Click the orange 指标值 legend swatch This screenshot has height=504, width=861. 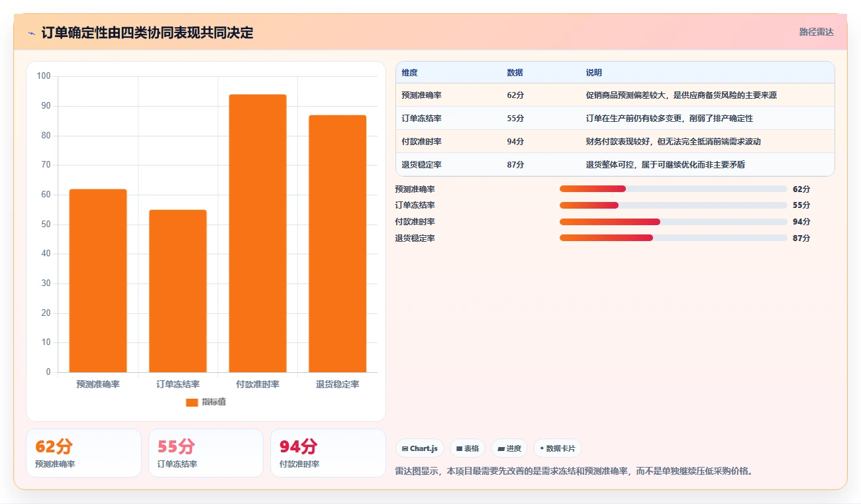point(192,402)
